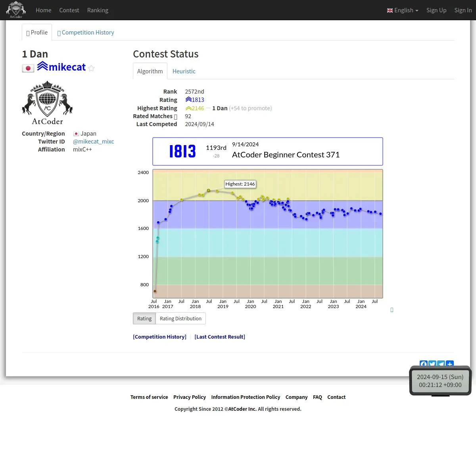Image resolution: width=476 pixels, height=452 pixels.
Task: Click the [Competition History] link below graph
Action: pyautogui.click(x=159, y=337)
